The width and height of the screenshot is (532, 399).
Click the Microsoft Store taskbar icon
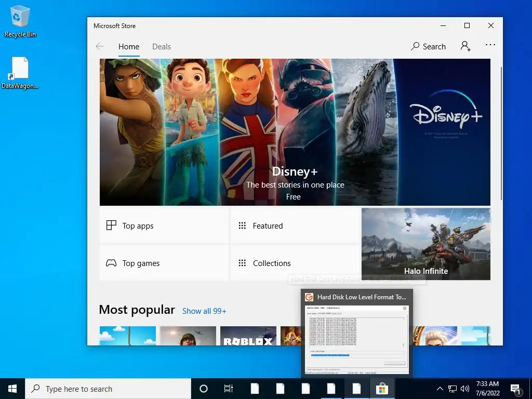point(382,389)
